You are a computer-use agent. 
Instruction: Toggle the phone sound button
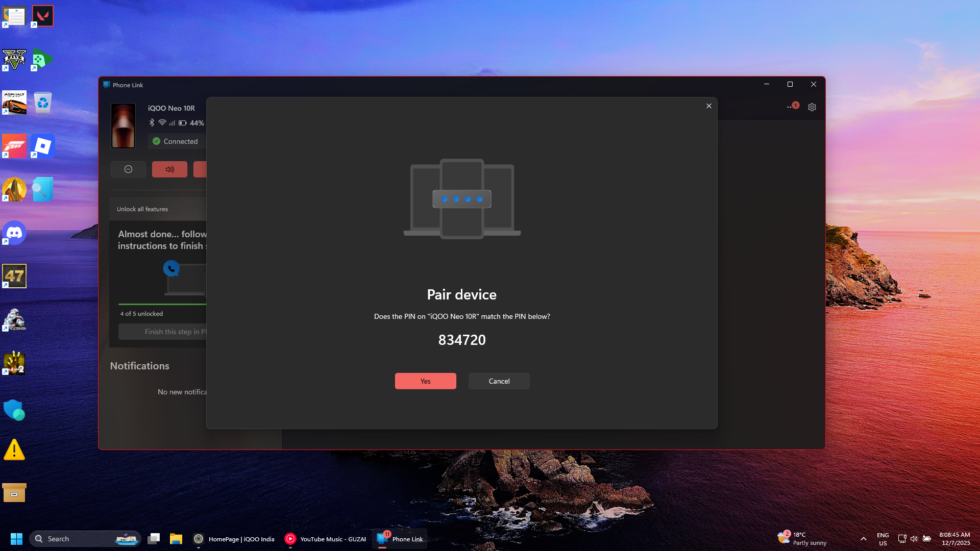point(169,169)
